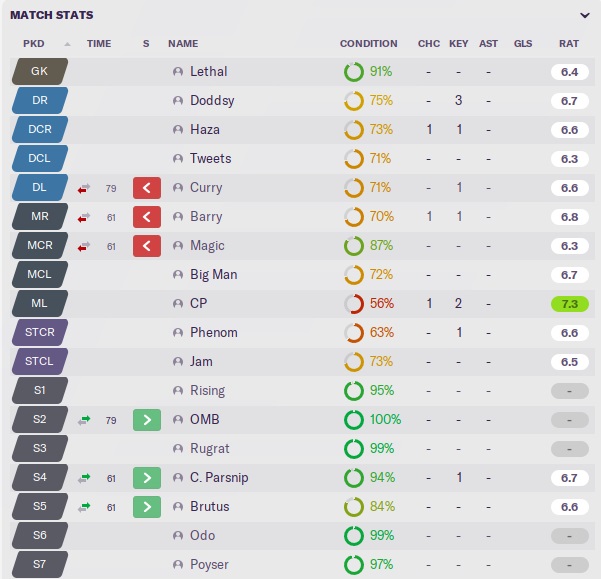This screenshot has height=579, width=601.
Task: Click the red substituted-off arrow for Curry
Action: pos(147,188)
